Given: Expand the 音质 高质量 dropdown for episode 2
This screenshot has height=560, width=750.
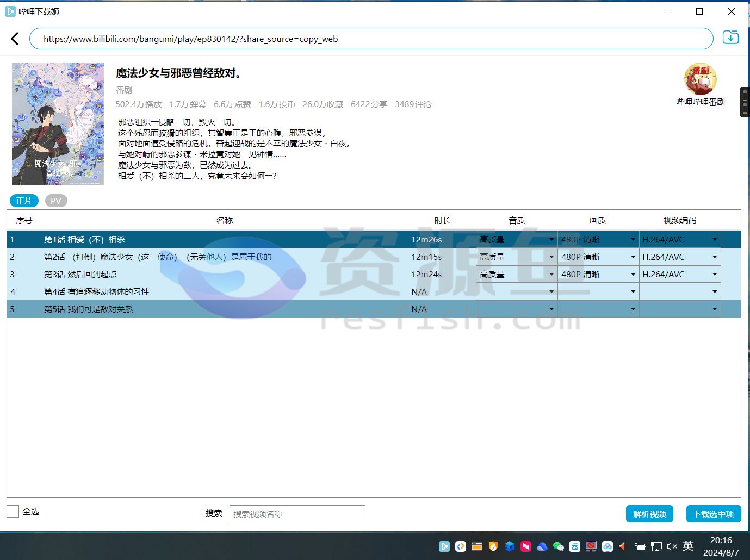Looking at the screenshot, I should [x=517, y=257].
